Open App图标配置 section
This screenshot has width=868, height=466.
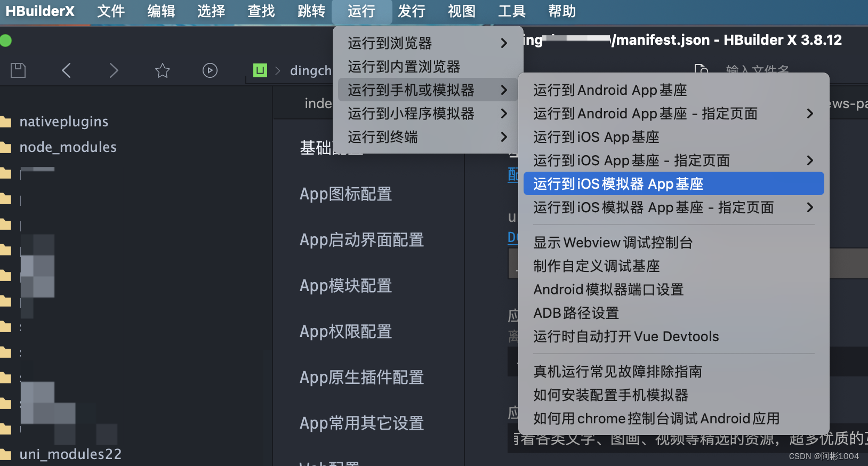(345, 194)
